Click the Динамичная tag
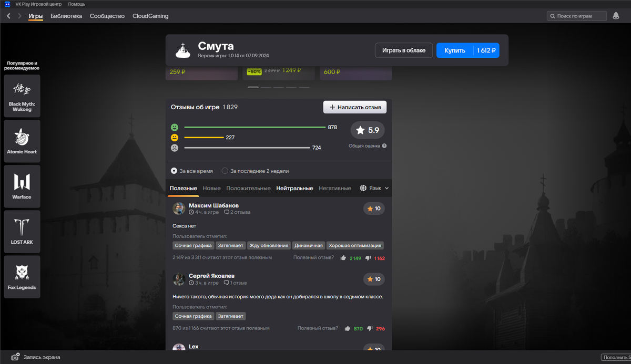 309,245
